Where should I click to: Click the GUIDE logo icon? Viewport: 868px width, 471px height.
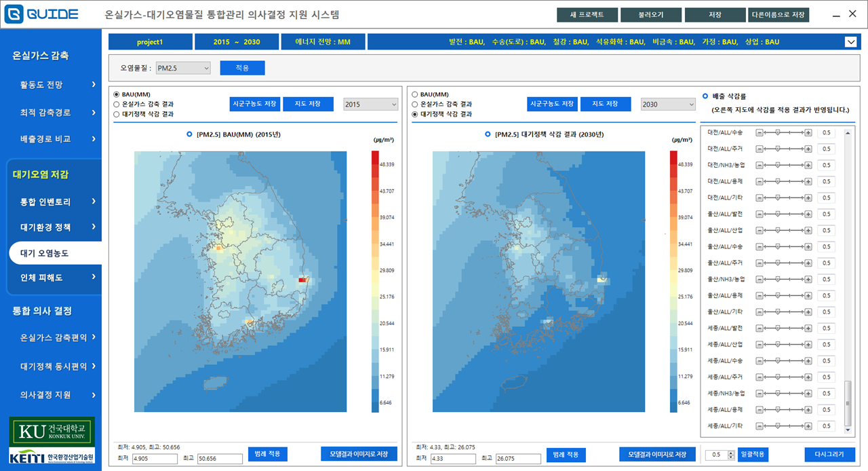click(x=14, y=14)
